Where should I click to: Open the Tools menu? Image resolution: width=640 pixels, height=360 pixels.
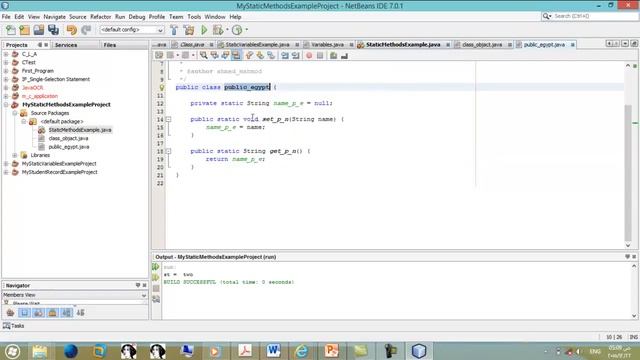click(194, 17)
